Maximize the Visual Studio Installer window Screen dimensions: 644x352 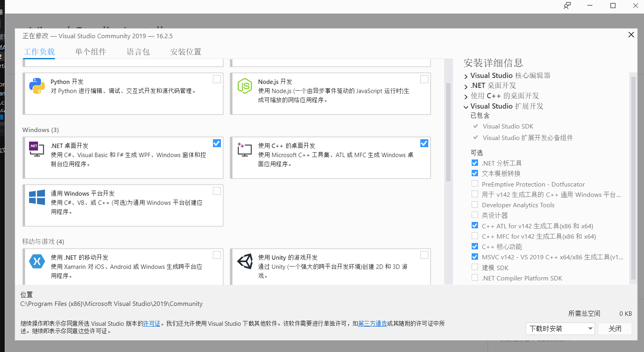click(x=613, y=6)
